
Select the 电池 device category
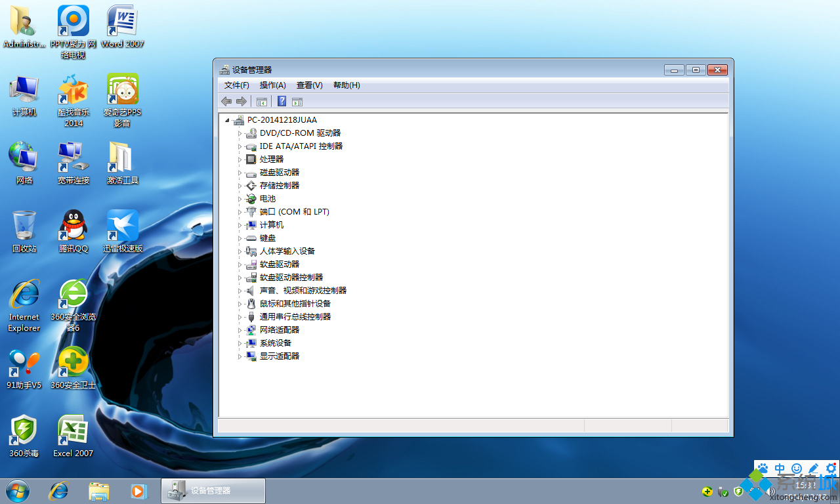(x=267, y=198)
